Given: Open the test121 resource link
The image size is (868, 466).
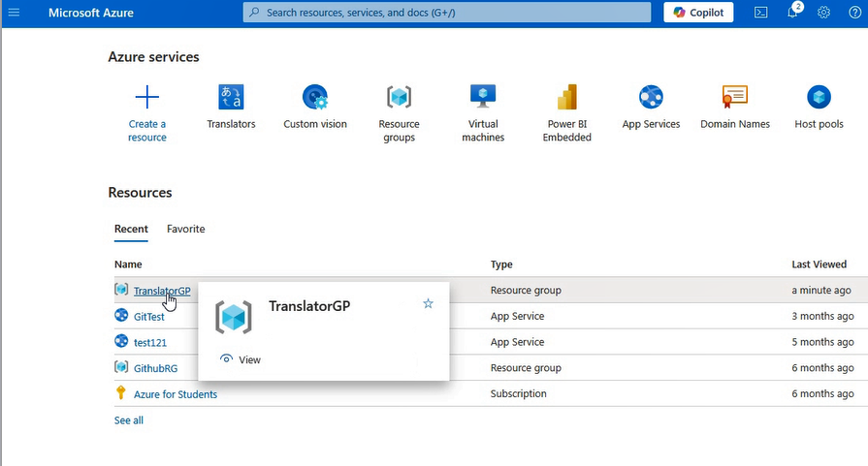Looking at the screenshot, I should pyautogui.click(x=150, y=343).
